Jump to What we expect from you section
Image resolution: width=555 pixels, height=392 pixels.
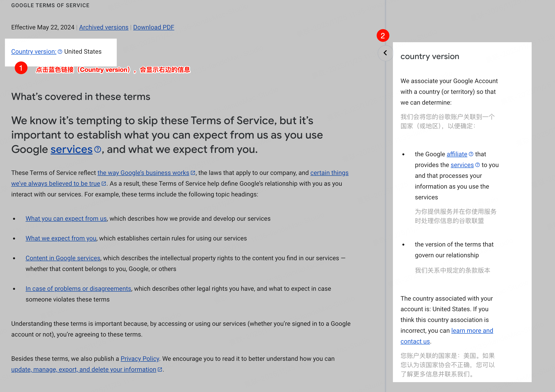click(61, 238)
